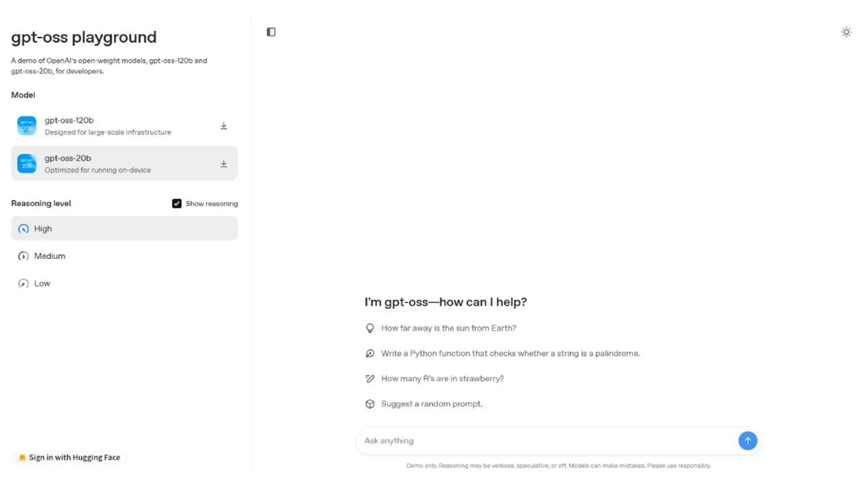Choose the sun distance from Earth prompt

point(449,328)
